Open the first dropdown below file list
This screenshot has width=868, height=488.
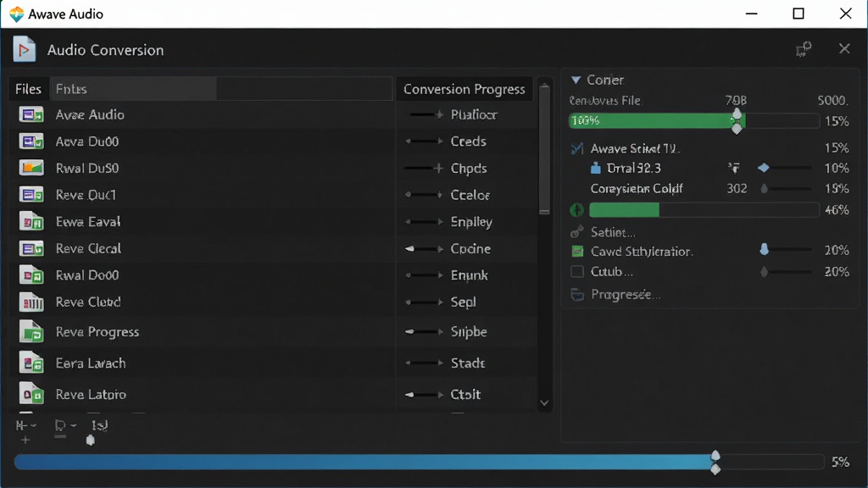pos(26,425)
